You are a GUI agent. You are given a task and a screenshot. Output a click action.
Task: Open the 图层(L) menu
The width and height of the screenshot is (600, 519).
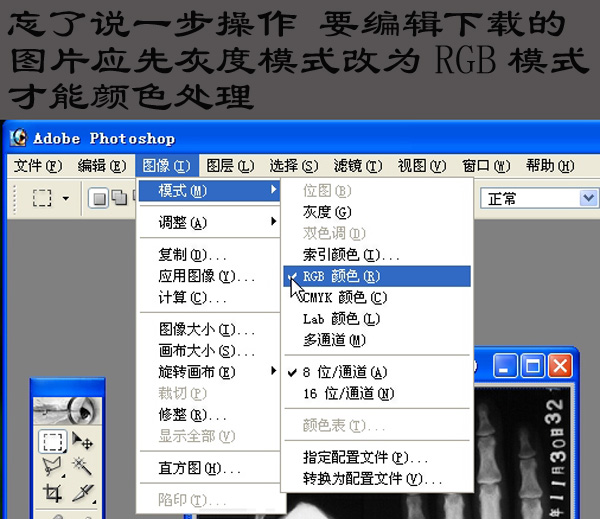pyautogui.click(x=230, y=166)
